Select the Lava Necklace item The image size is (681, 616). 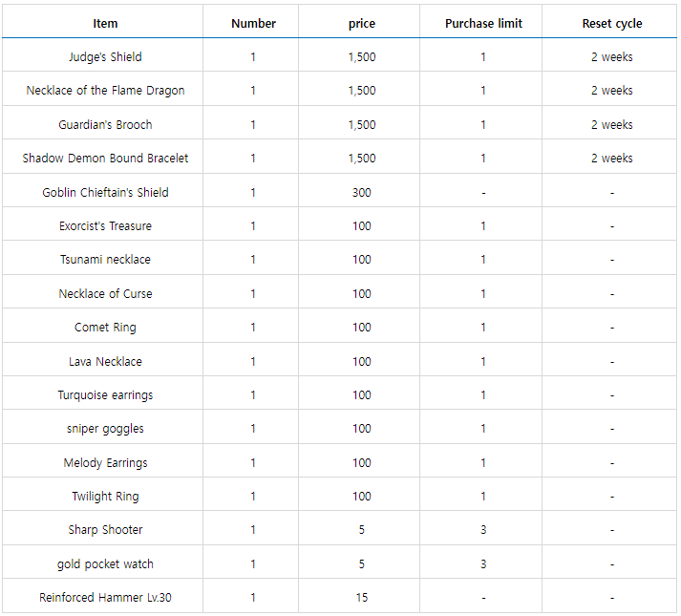pyautogui.click(x=105, y=362)
